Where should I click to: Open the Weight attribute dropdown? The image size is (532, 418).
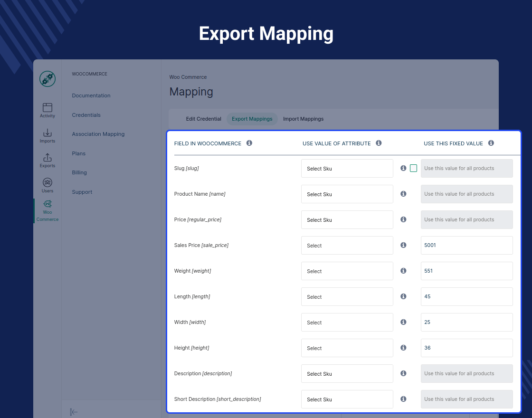tap(347, 271)
